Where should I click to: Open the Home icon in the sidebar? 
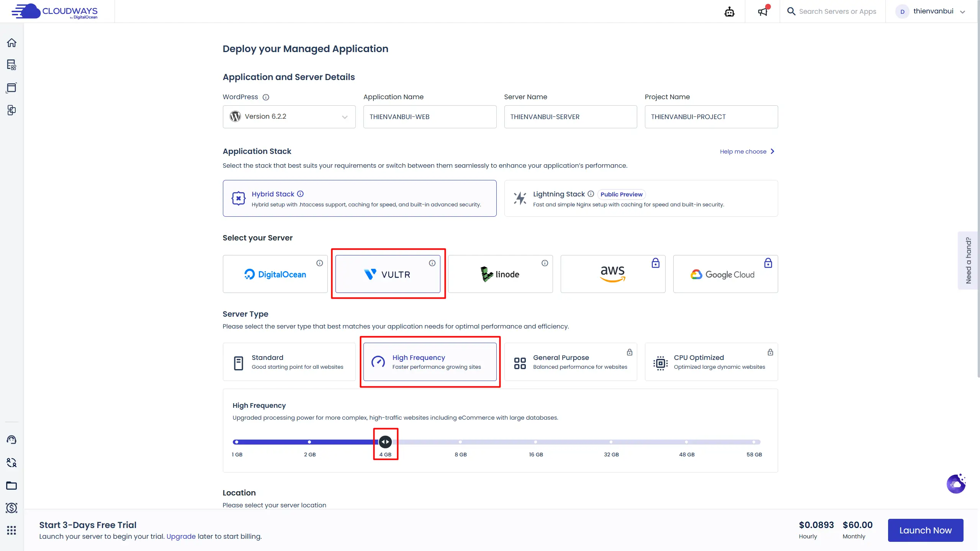(x=11, y=43)
